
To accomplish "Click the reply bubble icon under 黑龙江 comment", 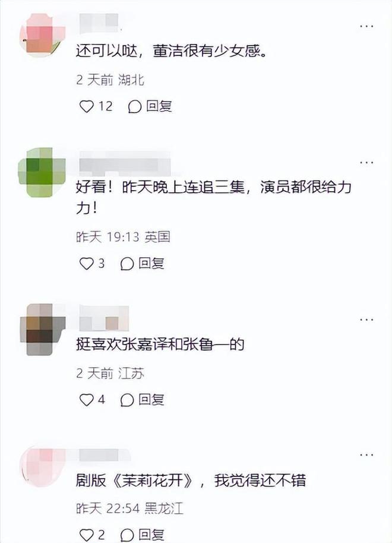I will [x=127, y=535].
